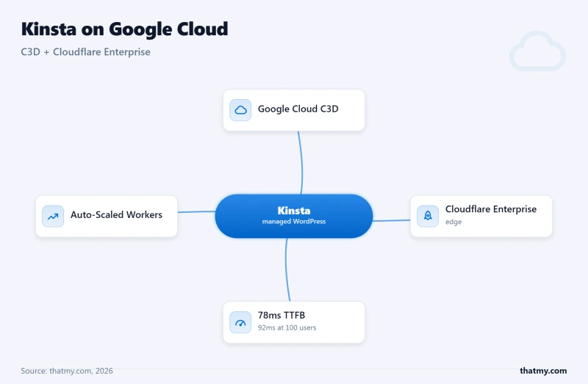Click the rocket icon beside Cloudflare Enterprise
This screenshot has width=588, height=384.
(428, 216)
